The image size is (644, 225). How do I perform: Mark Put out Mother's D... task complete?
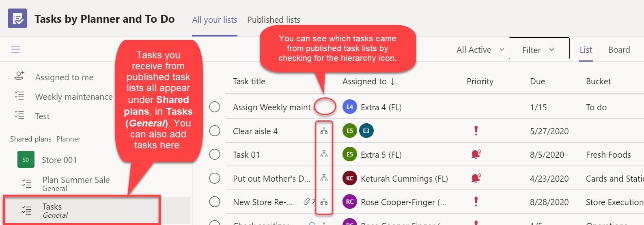click(x=215, y=178)
